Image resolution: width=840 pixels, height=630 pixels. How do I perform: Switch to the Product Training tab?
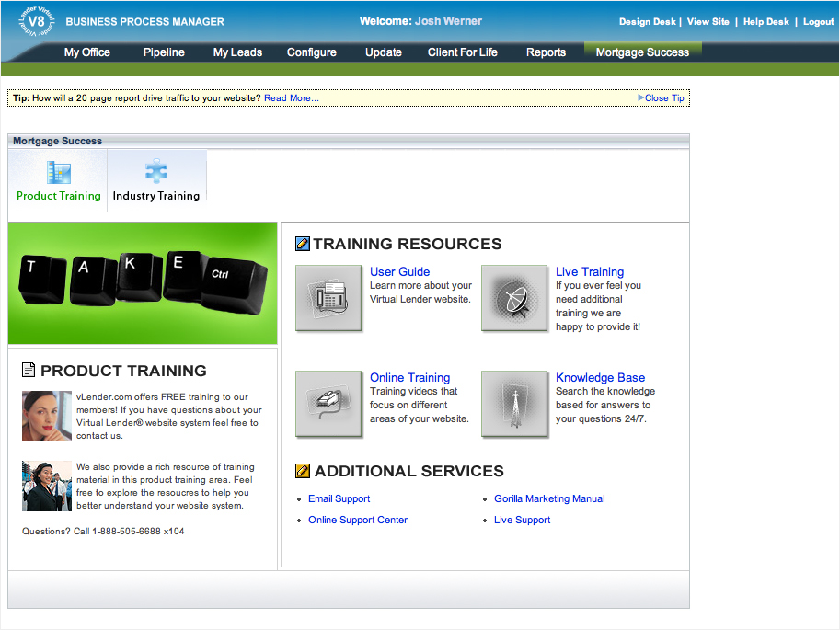click(x=58, y=180)
